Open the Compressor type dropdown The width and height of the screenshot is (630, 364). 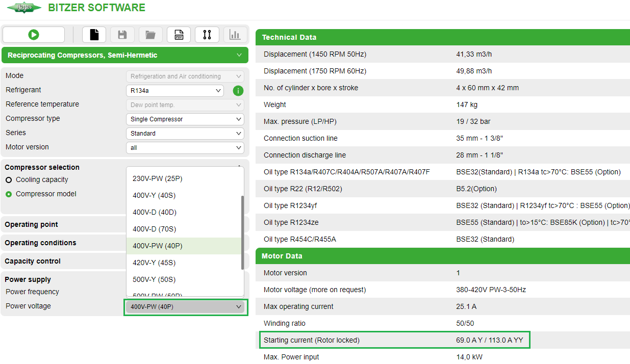(185, 119)
